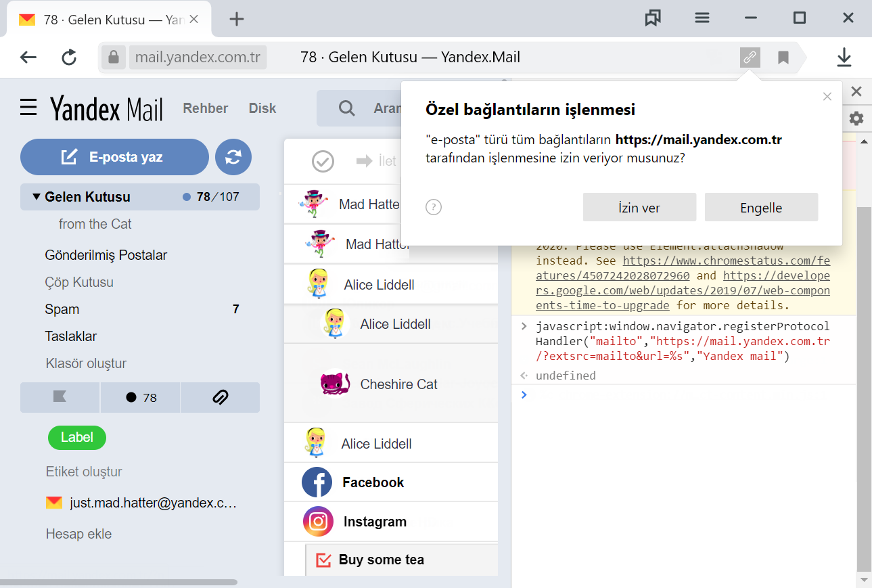Open the browser main menu icon
This screenshot has width=872, height=588.
pyautogui.click(x=702, y=18)
